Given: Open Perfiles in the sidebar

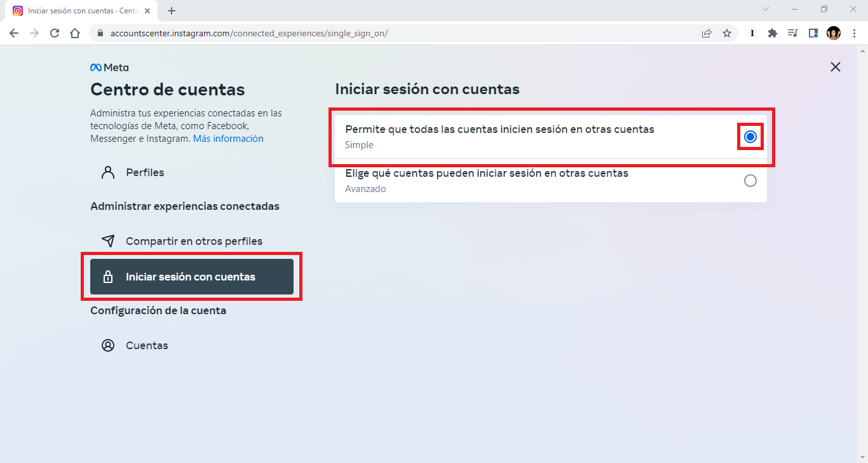Looking at the screenshot, I should point(192,172).
